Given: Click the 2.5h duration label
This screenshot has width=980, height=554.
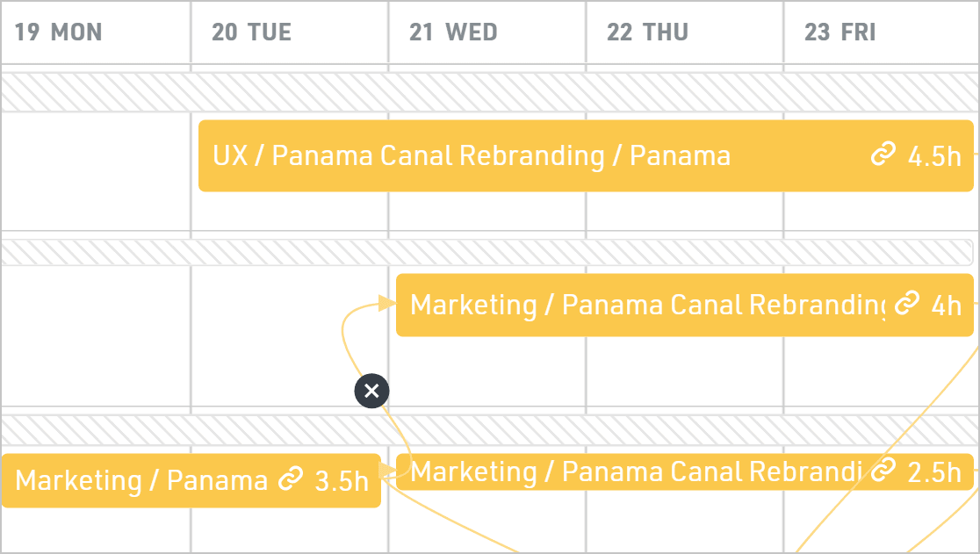Looking at the screenshot, I should (934, 472).
